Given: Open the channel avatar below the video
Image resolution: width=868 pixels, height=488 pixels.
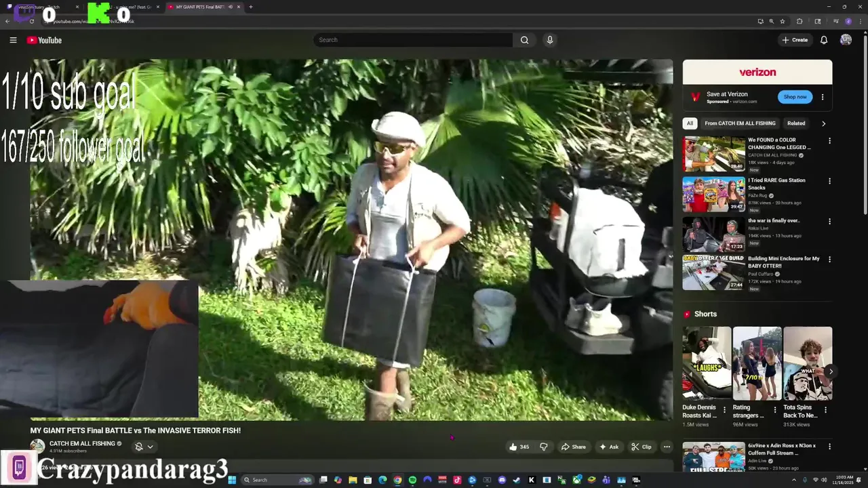Looking at the screenshot, I should click(x=37, y=447).
